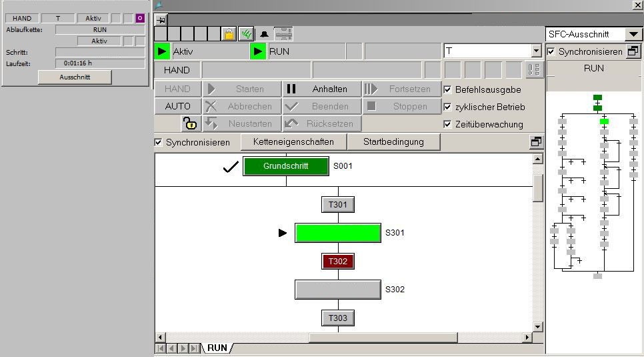Click the greyed plant-structure toolbar icon
The height and width of the screenshot is (357, 644).
283,34
